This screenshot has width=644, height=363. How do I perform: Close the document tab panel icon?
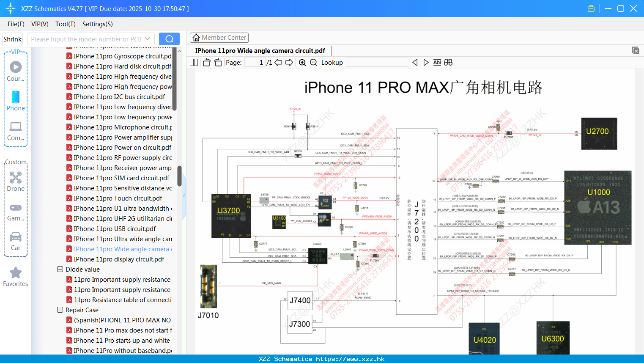point(636,50)
